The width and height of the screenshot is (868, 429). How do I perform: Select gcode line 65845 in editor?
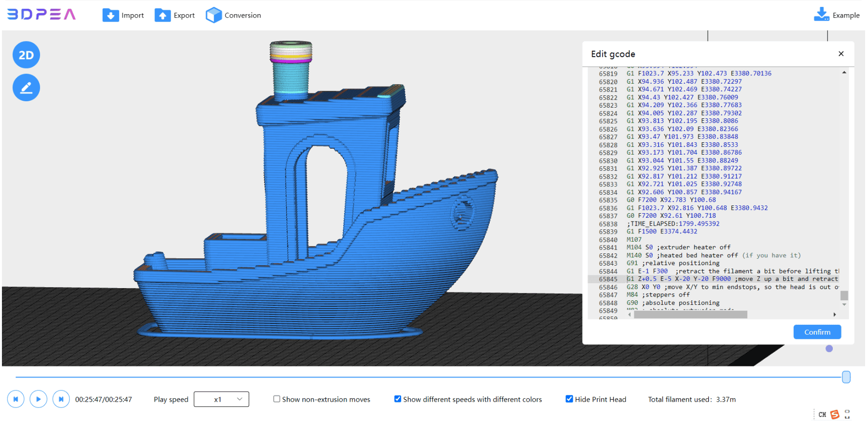pyautogui.click(x=684, y=279)
